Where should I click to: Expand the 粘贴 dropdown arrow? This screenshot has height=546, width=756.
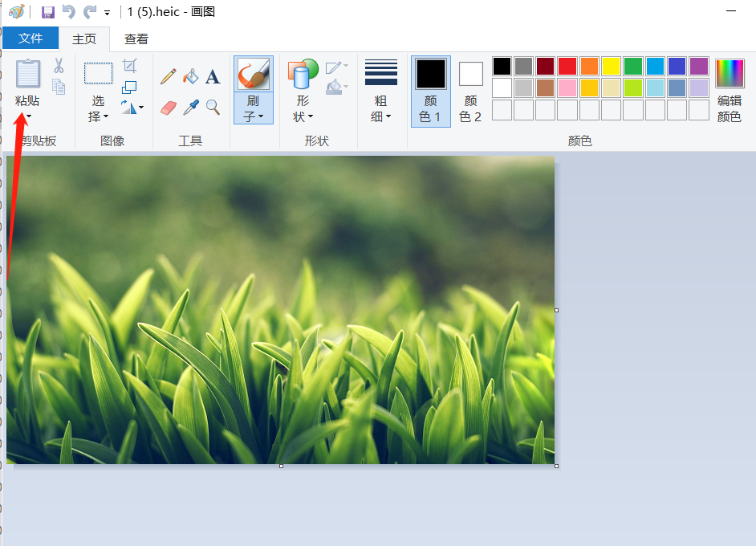pos(28,116)
